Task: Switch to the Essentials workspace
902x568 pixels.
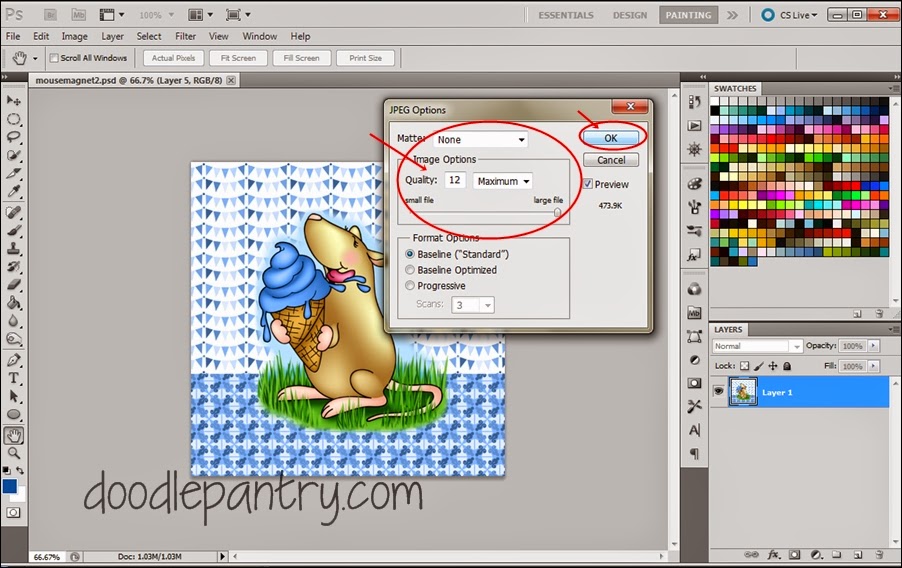Action: tap(565, 15)
